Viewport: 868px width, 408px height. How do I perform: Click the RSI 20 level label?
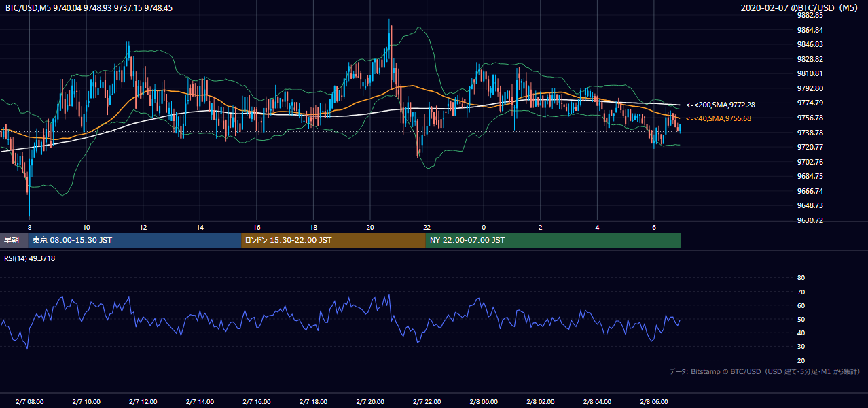tap(801, 360)
